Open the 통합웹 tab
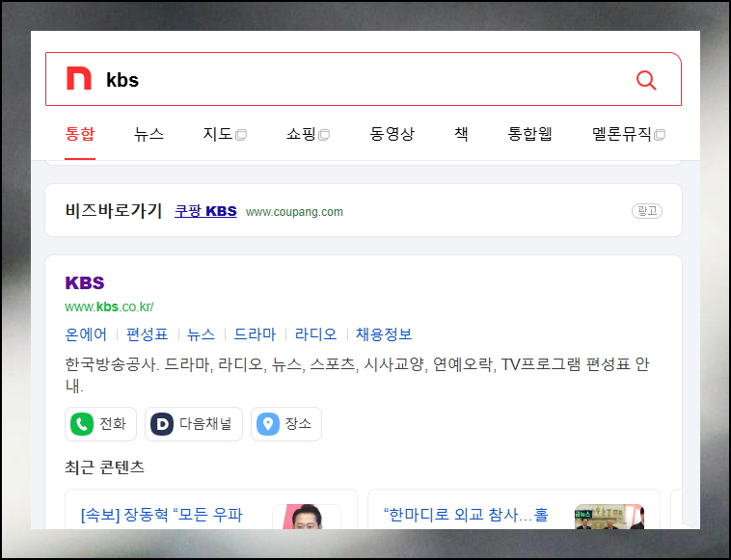 530,134
